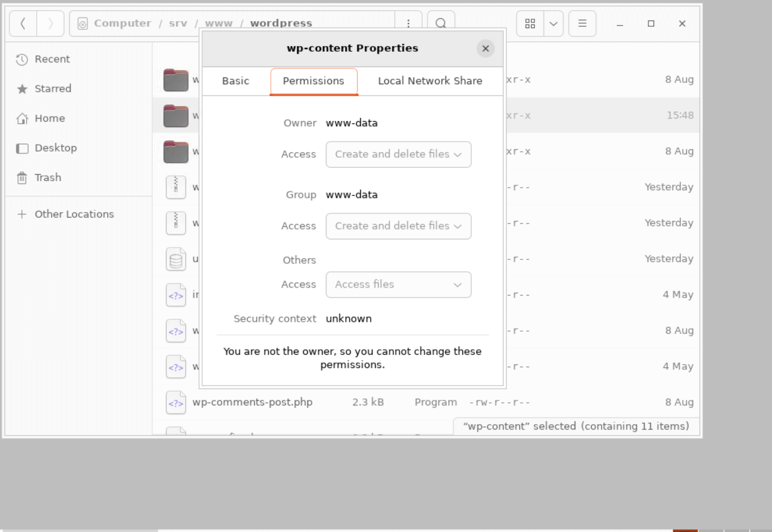
Task: Open the hamburger main menu
Action: tap(582, 24)
